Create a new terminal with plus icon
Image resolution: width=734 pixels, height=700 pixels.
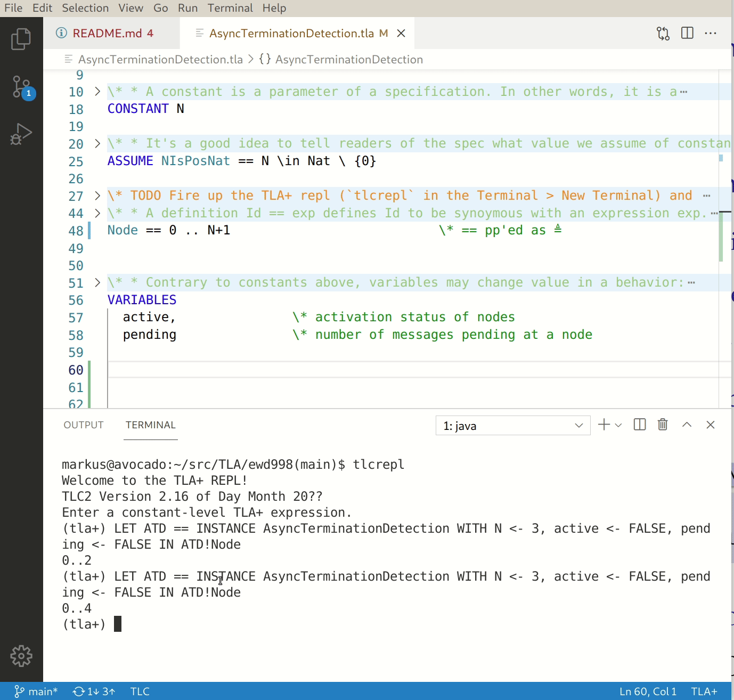pos(603,425)
